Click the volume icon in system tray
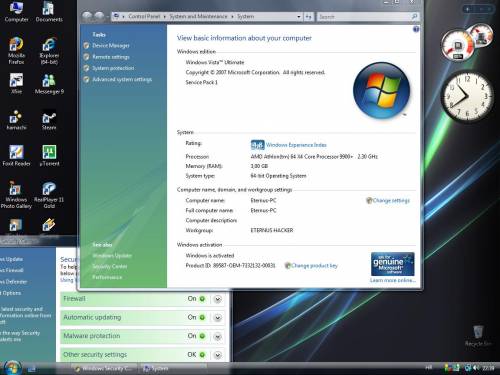This screenshot has height=375, width=500. click(476, 368)
